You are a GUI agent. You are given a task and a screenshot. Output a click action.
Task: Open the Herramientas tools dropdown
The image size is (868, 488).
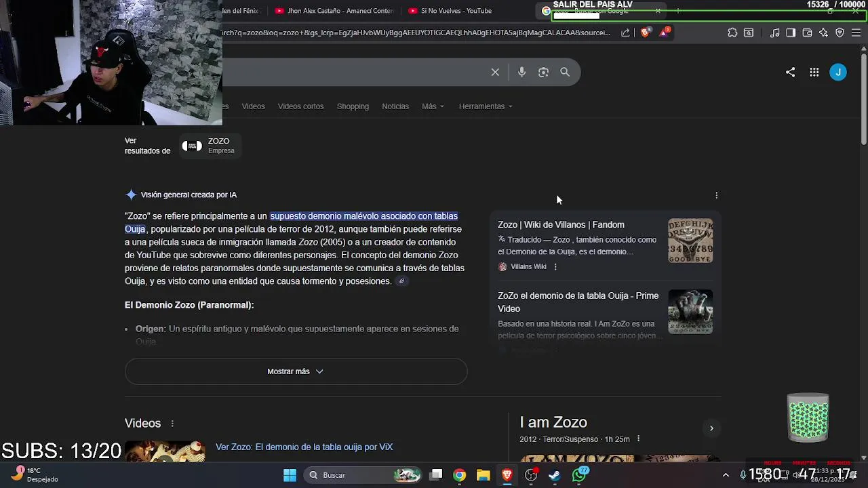(486, 106)
